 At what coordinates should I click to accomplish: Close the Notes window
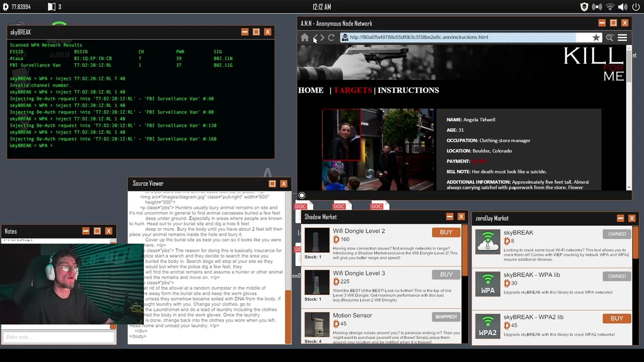click(x=109, y=231)
